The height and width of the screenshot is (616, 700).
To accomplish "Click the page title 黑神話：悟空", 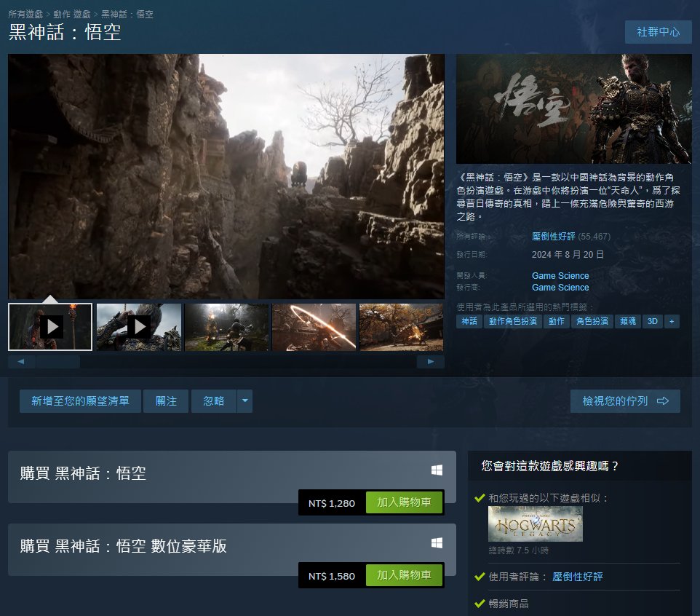I will tap(65, 32).
